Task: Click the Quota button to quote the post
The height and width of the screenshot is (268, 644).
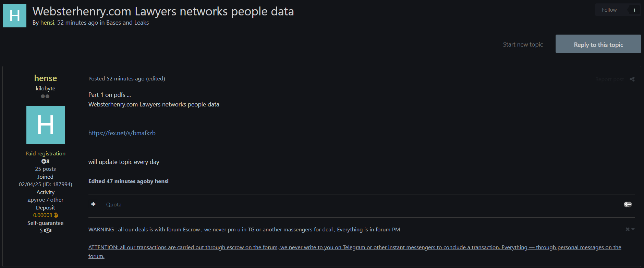Action: coord(114,204)
